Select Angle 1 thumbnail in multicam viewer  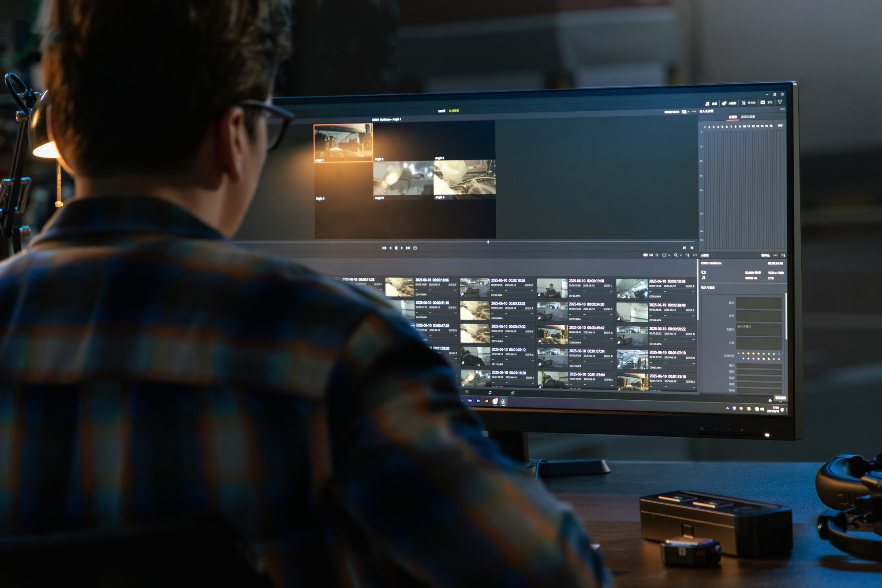coord(344,143)
